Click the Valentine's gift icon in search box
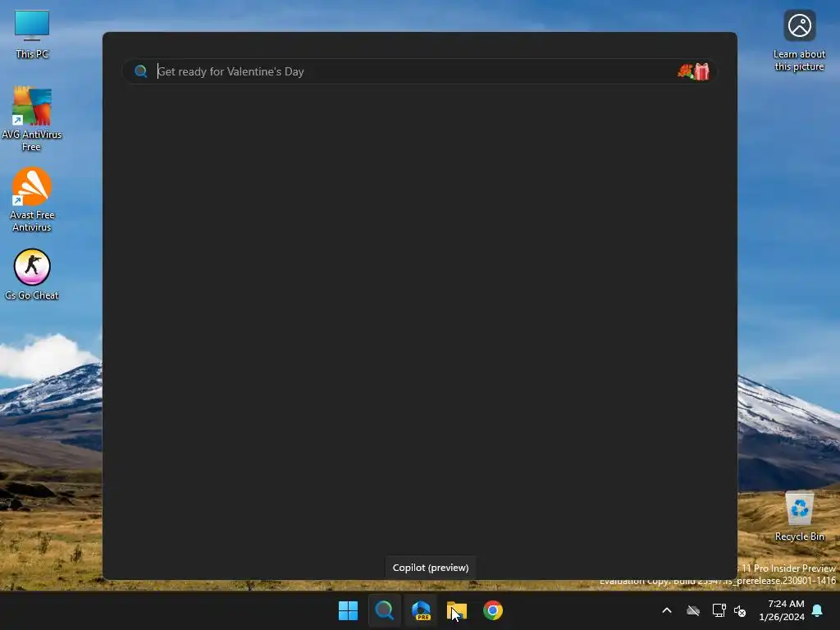Image resolution: width=840 pixels, height=630 pixels. tap(694, 71)
